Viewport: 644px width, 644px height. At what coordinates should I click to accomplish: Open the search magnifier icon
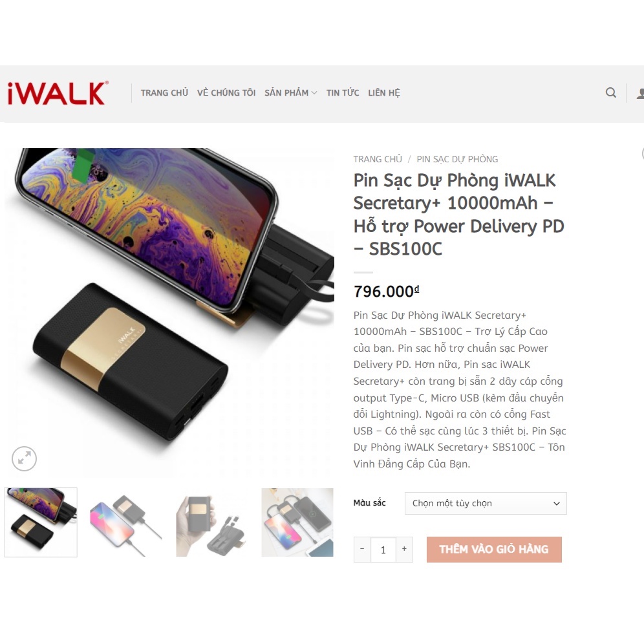click(611, 93)
